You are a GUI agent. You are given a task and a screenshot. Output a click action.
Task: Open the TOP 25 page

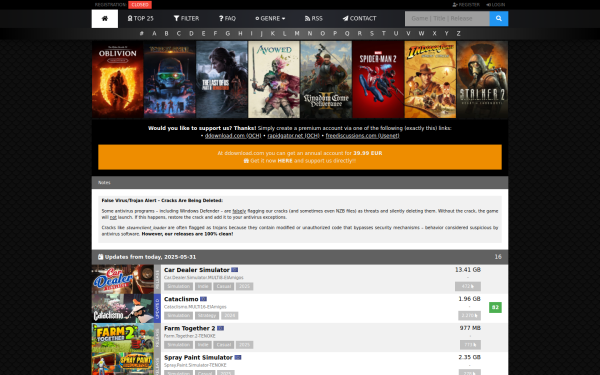coord(140,19)
